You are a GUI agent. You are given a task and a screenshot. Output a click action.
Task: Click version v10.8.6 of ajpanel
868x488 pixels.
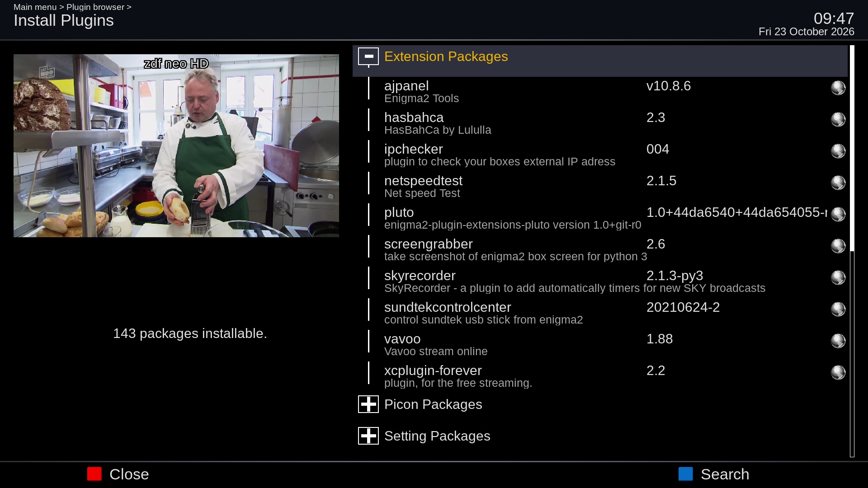pos(669,86)
